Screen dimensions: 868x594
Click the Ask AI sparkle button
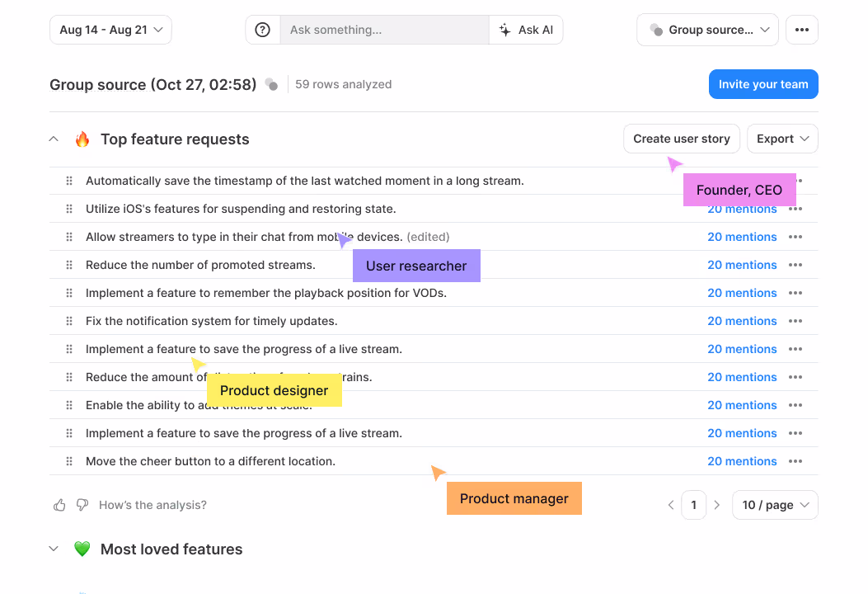click(x=526, y=30)
